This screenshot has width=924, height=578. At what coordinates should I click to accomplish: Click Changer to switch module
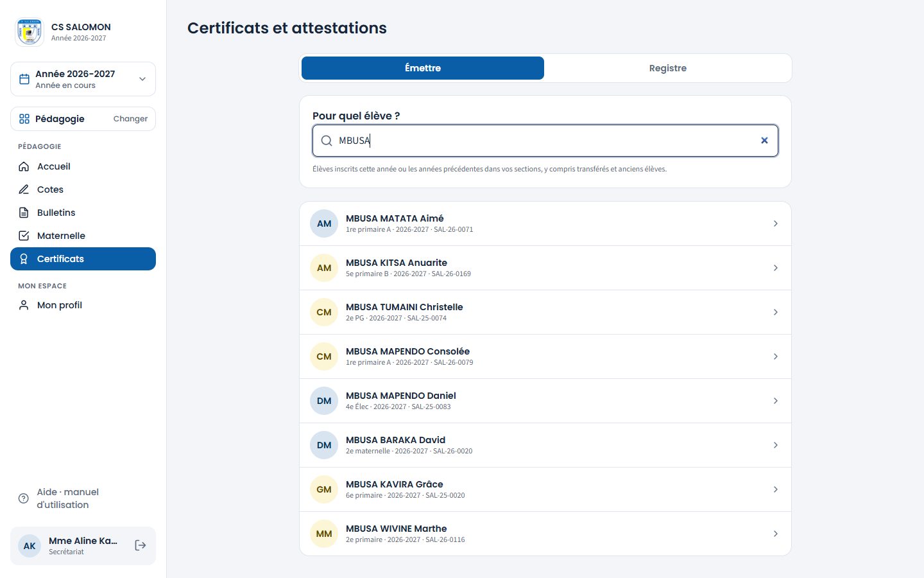pos(130,119)
